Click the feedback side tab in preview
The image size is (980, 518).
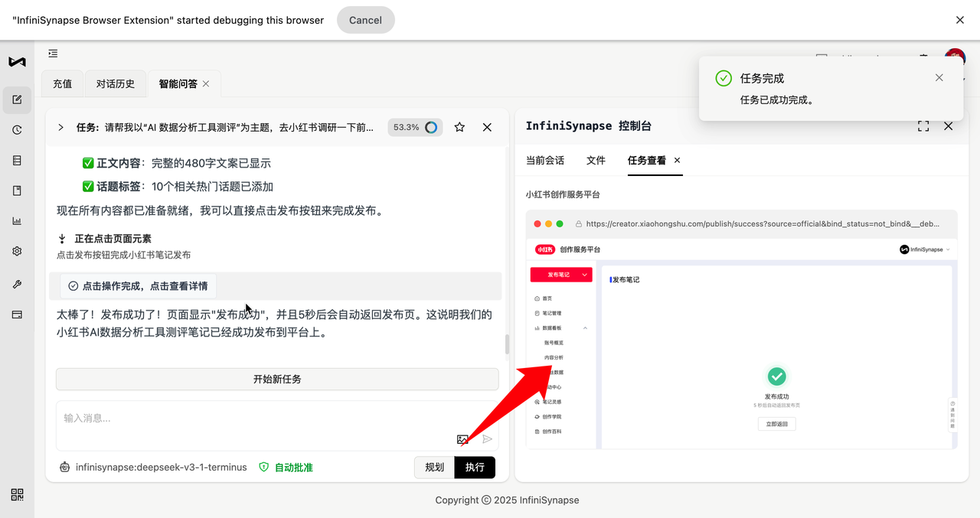952,415
